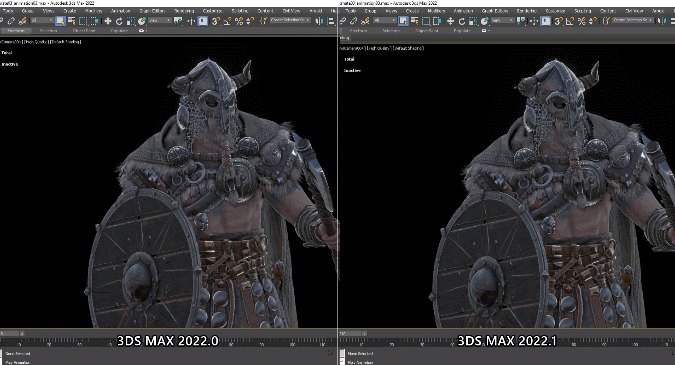Expand Create Selection Set dropdown, left window

291,20
